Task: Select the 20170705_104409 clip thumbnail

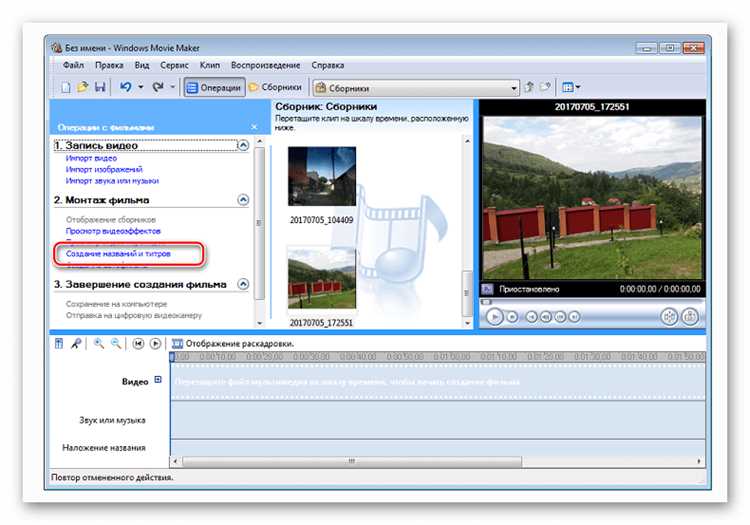Action: coord(322,176)
